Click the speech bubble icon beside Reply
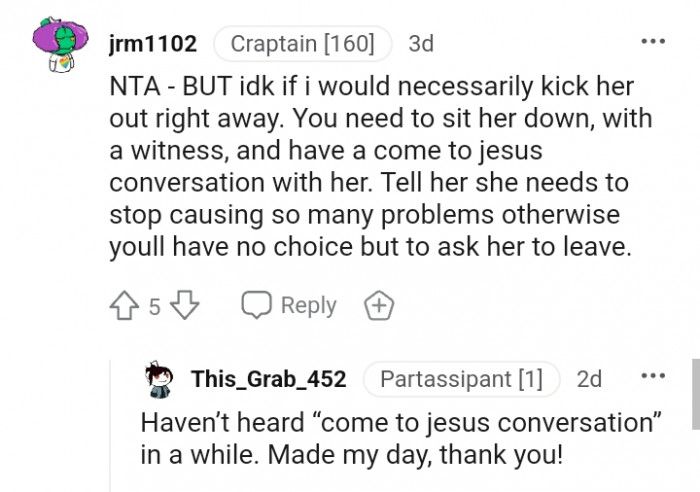The image size is (700, 492). click(256, 306)
